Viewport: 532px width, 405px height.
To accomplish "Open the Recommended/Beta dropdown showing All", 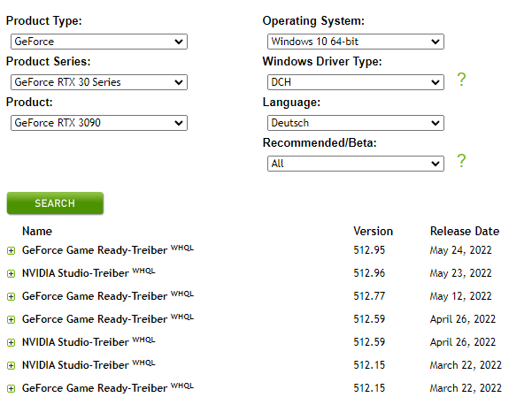I will click(356, 164).
